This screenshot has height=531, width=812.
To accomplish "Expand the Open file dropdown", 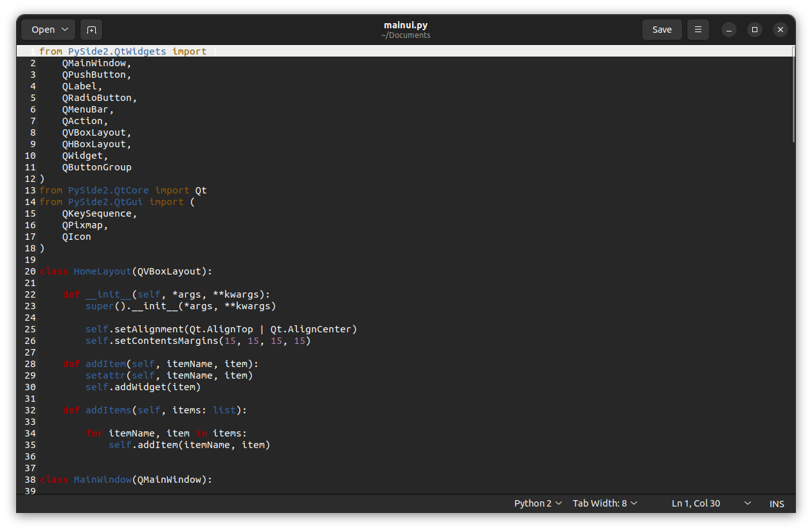I will coord(48,30).
